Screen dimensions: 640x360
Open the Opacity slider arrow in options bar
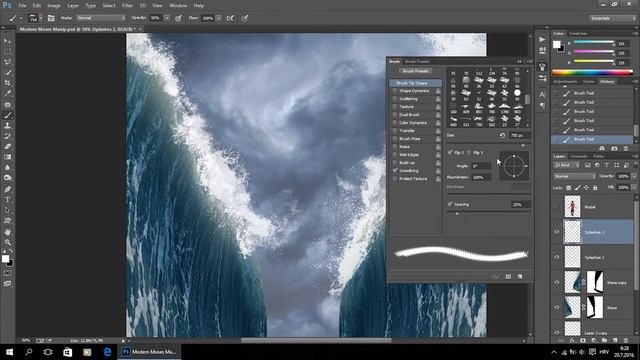(x=167, y=18)
